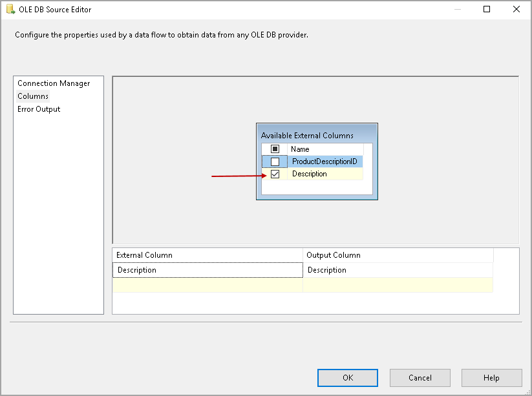Open the Connection Manager page

[54, 83]
